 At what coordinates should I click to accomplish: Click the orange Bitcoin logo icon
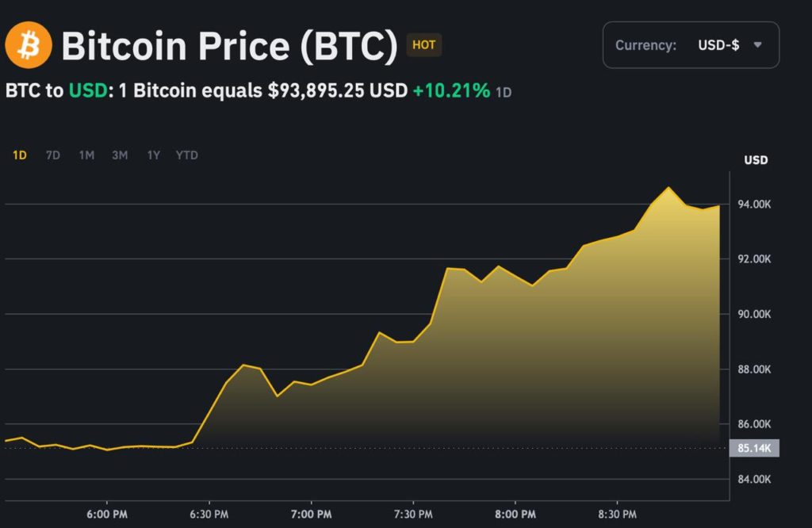(x=29, y=45)
